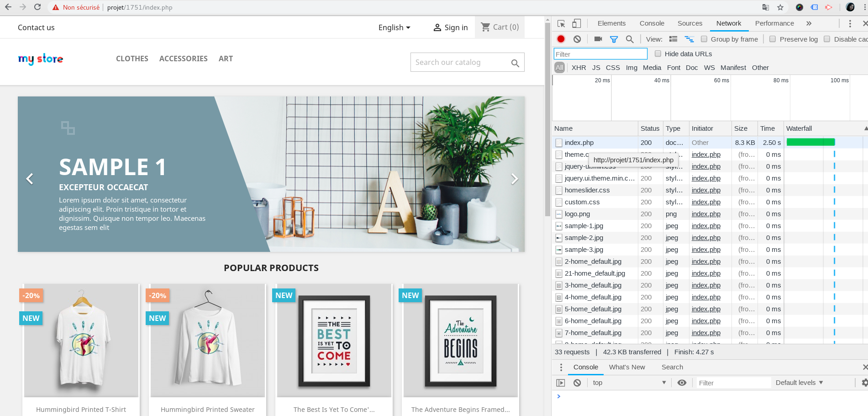Click the Sign in link
The height and width of the screenshot is (416, 868).
tap(450, 27)
